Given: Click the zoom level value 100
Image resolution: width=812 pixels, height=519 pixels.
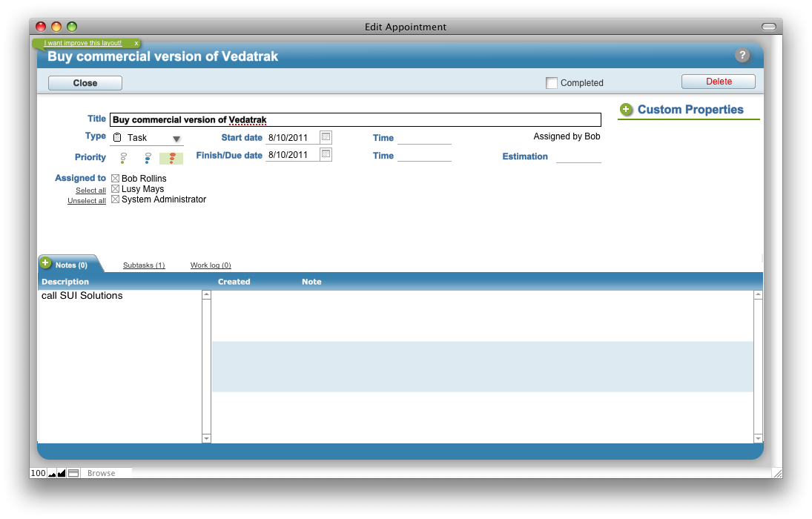Looking at the screenshot, I should (39, 474).
